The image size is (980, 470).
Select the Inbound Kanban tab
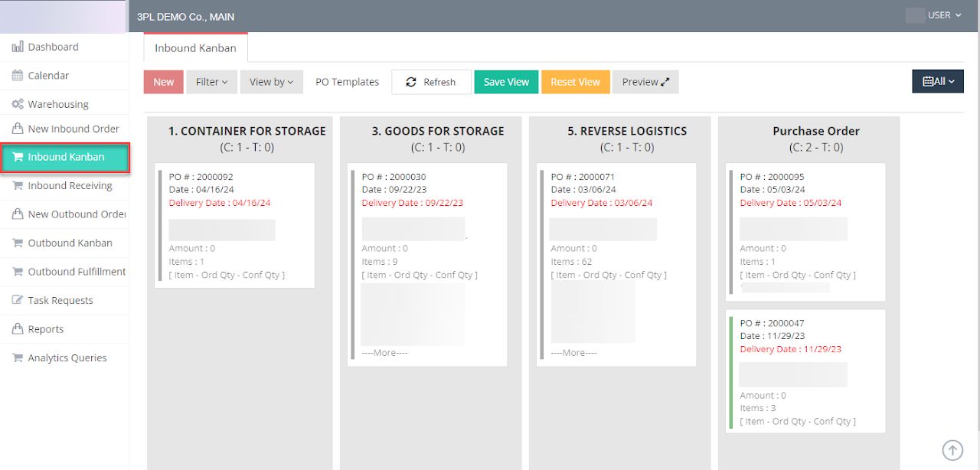(x=195, y=48)
